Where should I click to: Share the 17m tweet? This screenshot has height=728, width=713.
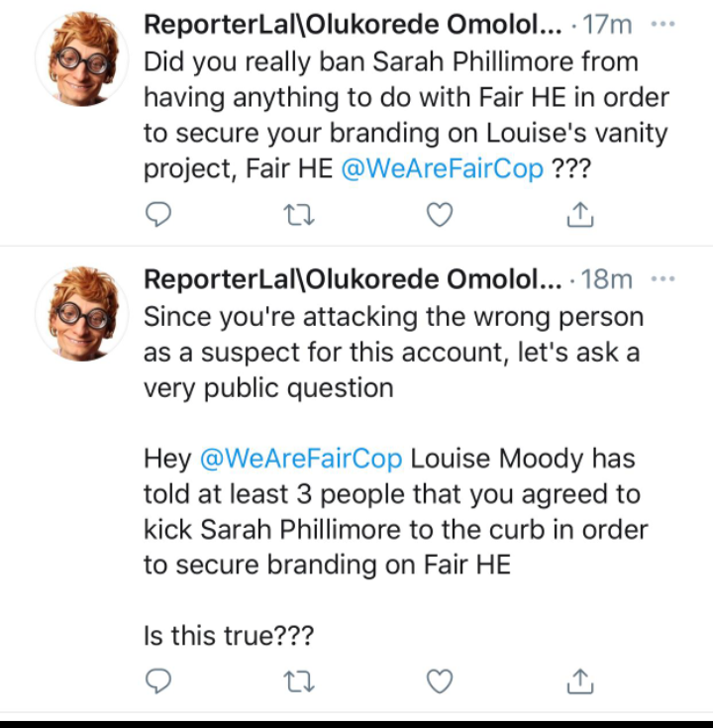(x=579, y=213)
